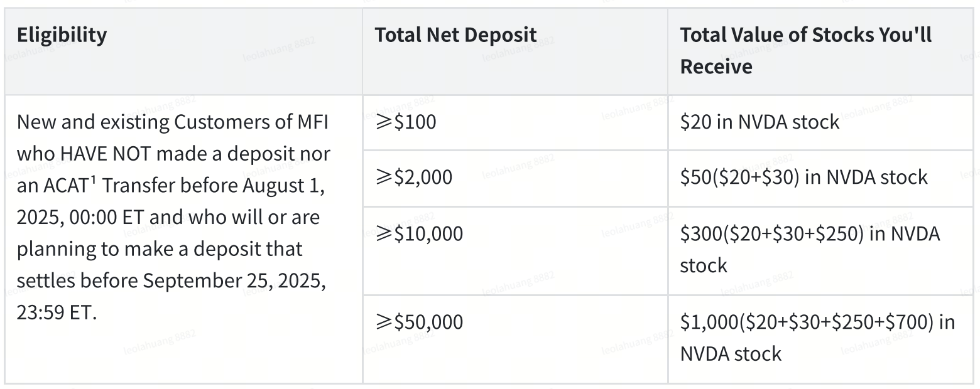The height and width of the screenshot is (389, 980).
Task: Select the $50($20+$30) NVDA reward cell
Action: point(803,177)
